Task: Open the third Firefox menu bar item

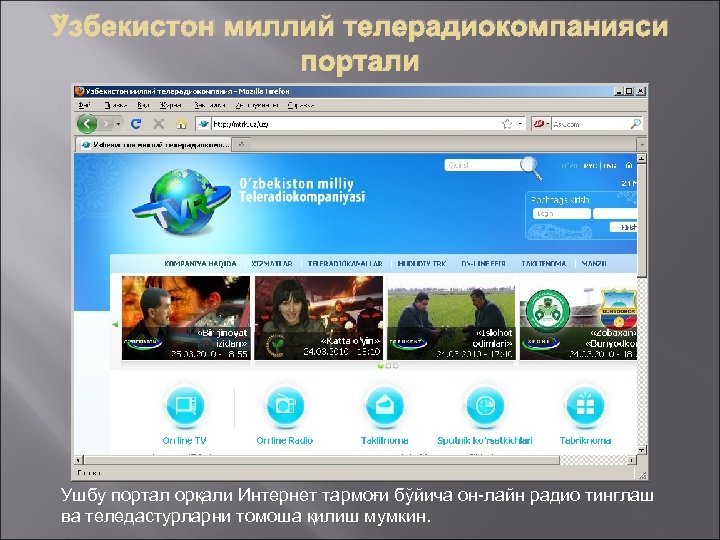Action: click(x=143, y=105)
